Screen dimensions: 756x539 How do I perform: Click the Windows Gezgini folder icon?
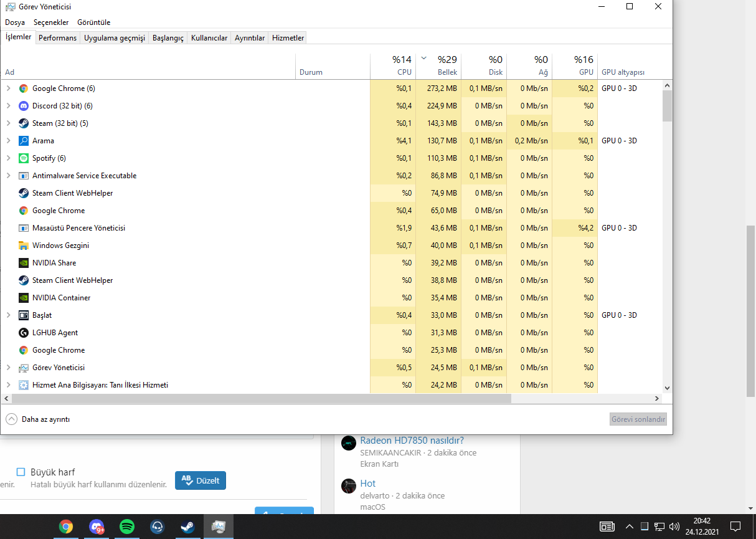click(24, 246)
